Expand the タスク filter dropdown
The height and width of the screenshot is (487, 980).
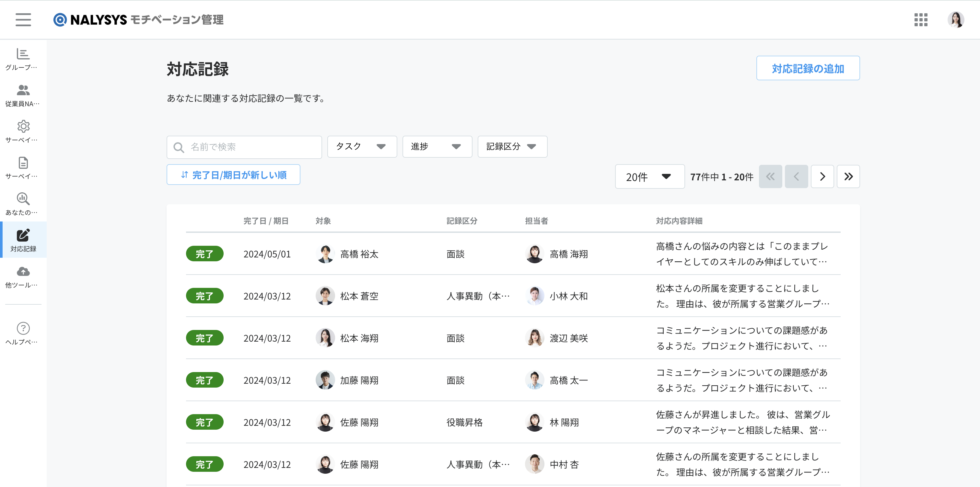362,147
